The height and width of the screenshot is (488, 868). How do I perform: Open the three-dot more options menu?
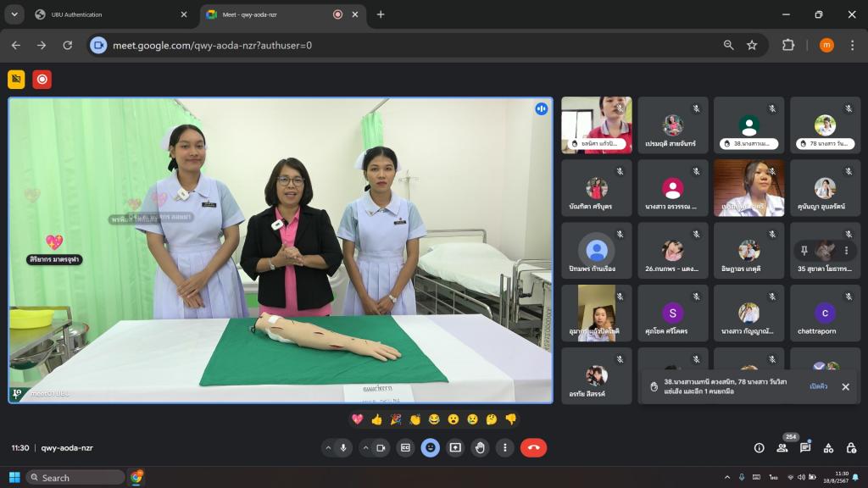[505, 447]
